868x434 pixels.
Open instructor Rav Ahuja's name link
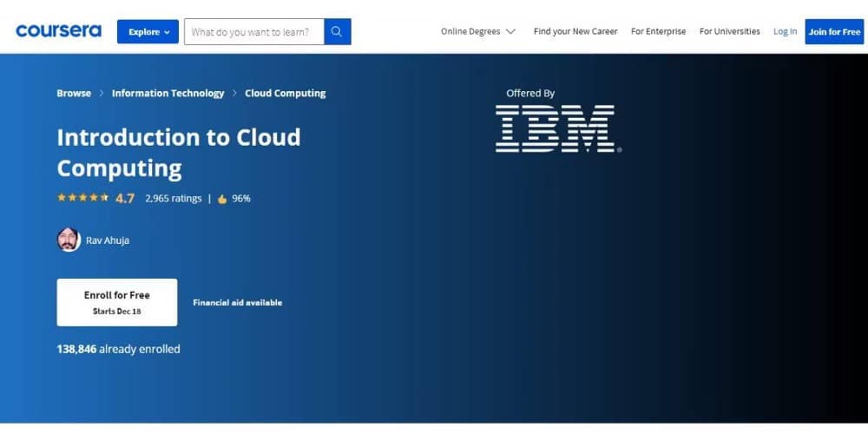coord(108,240)
